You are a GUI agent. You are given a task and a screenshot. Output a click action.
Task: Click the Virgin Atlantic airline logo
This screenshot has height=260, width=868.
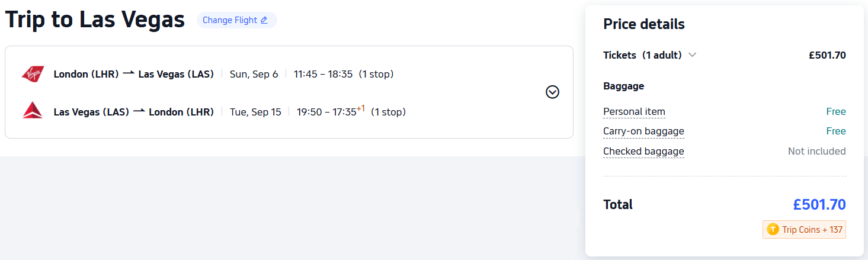point(33,74)
